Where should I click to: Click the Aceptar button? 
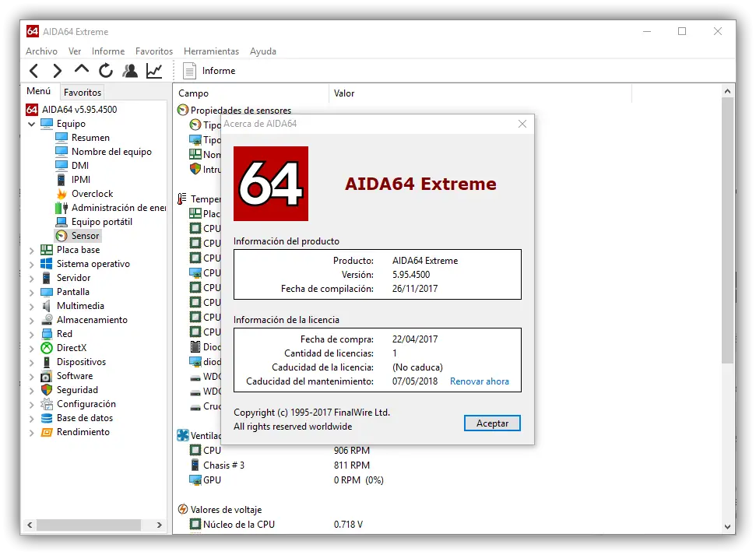click(x=492, y=423)
